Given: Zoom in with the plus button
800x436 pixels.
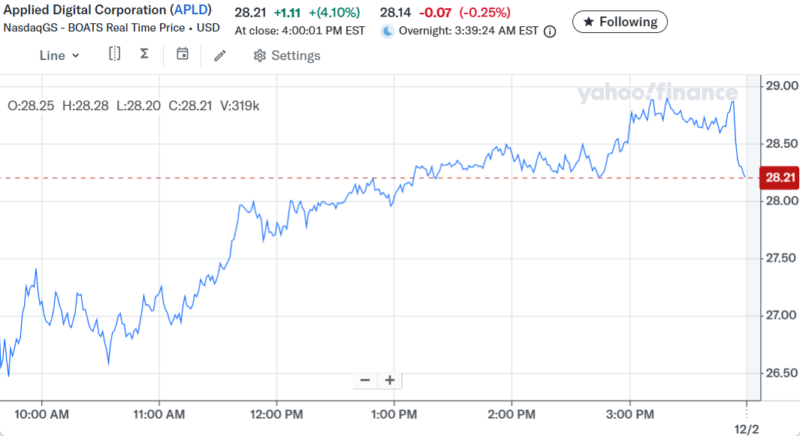Looking at the screenshot, I should click(x=389, y=380).
